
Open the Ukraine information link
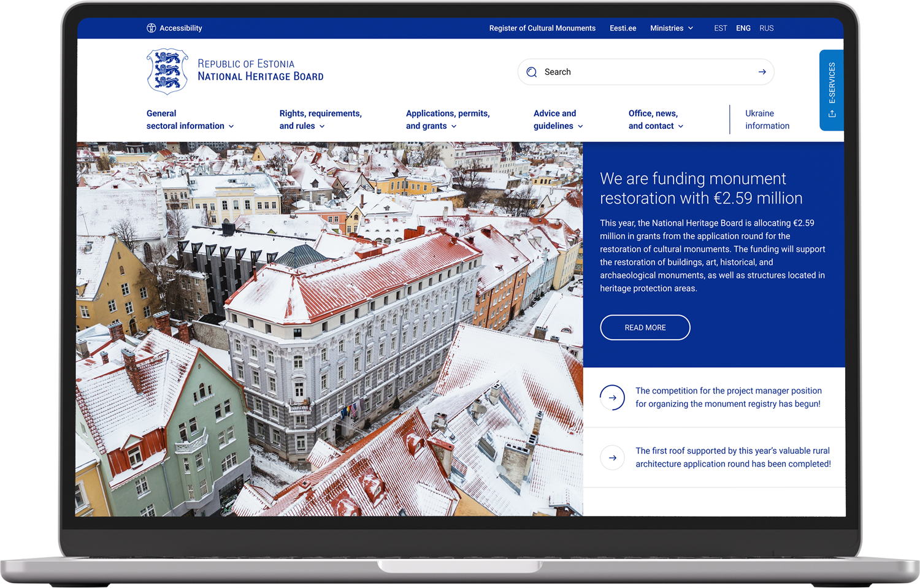pyautogui.click(x=767, y=120)
